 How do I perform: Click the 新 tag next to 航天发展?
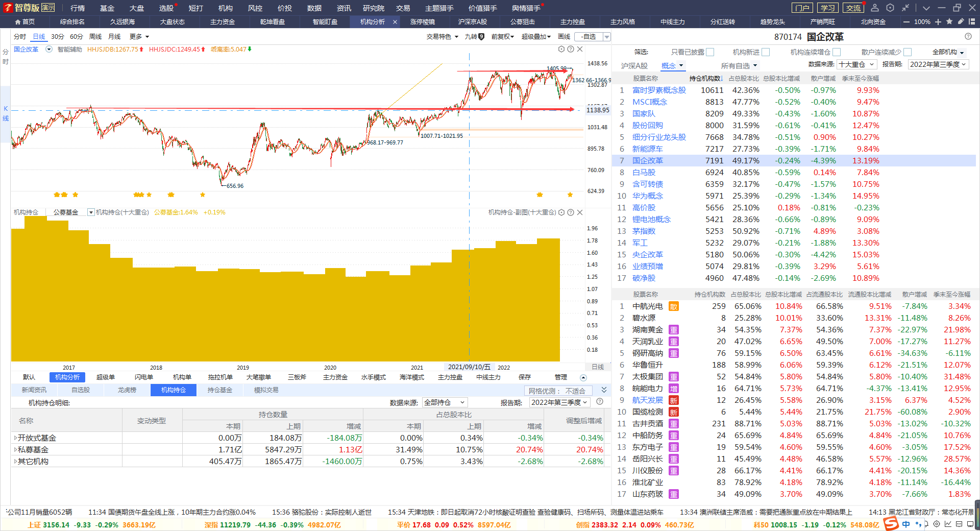(674, 401)
